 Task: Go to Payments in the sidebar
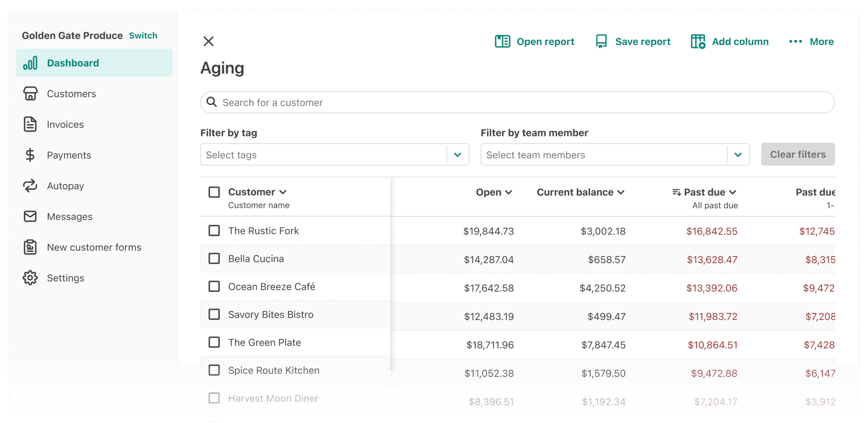(x=69, y=155)
